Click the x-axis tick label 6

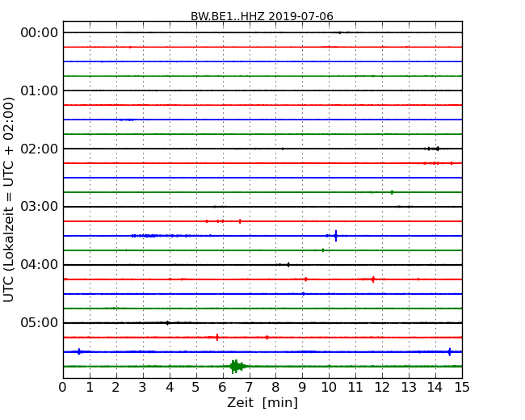pos(223,388)
